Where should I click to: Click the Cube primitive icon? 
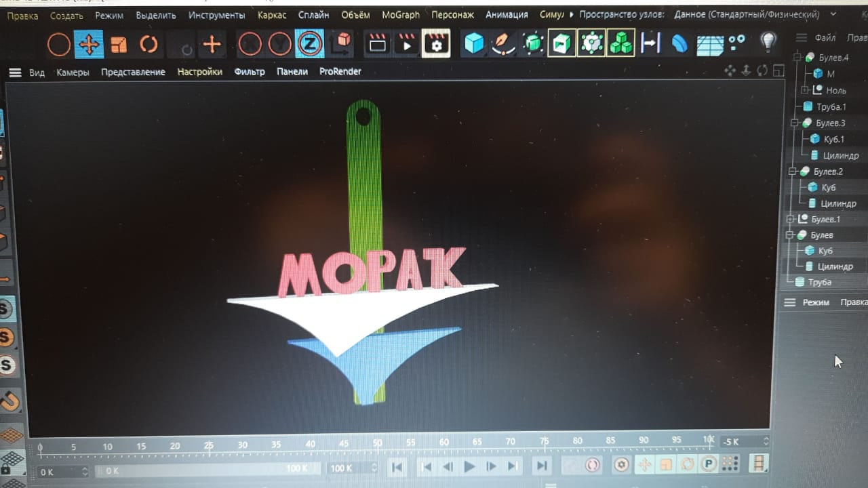(474, 43)
